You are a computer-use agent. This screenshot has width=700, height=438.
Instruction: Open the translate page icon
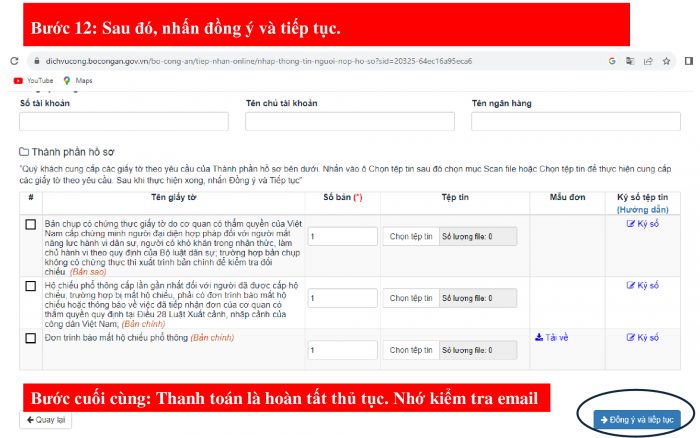coord(630,61)
